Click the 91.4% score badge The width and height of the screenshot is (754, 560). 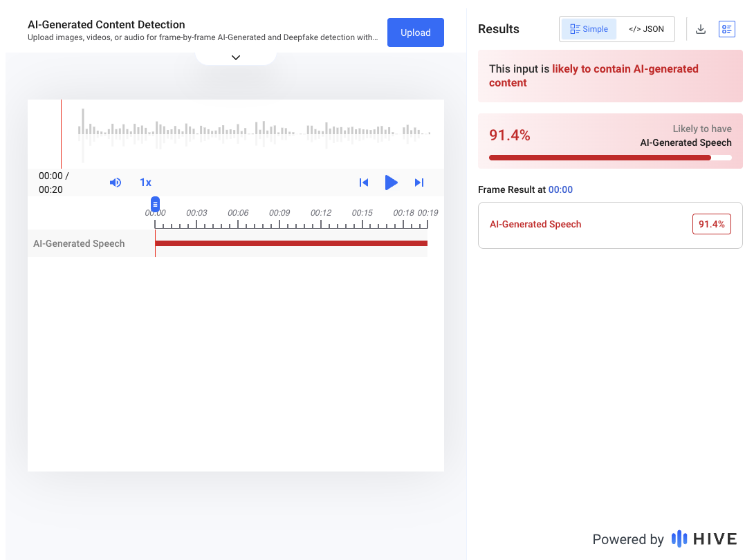coord(712,225)
